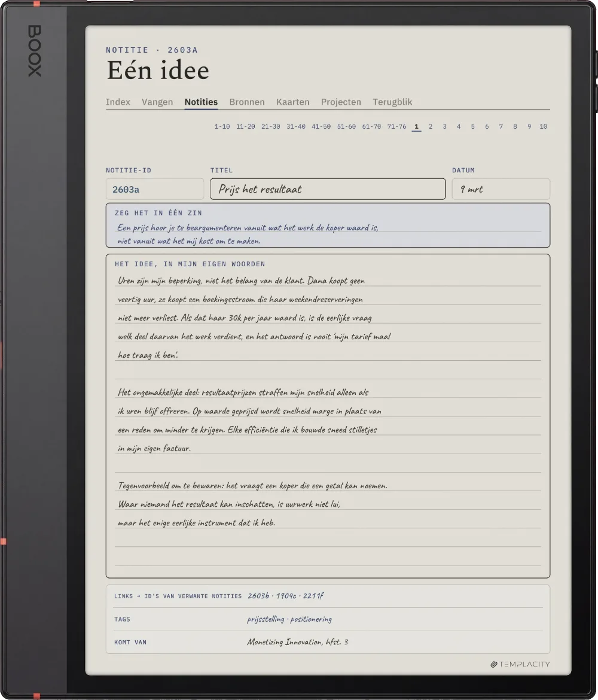Open the Terugblik tab
Image resolution: width=598 pixels, height=700 pixels.
pos(392,102)
